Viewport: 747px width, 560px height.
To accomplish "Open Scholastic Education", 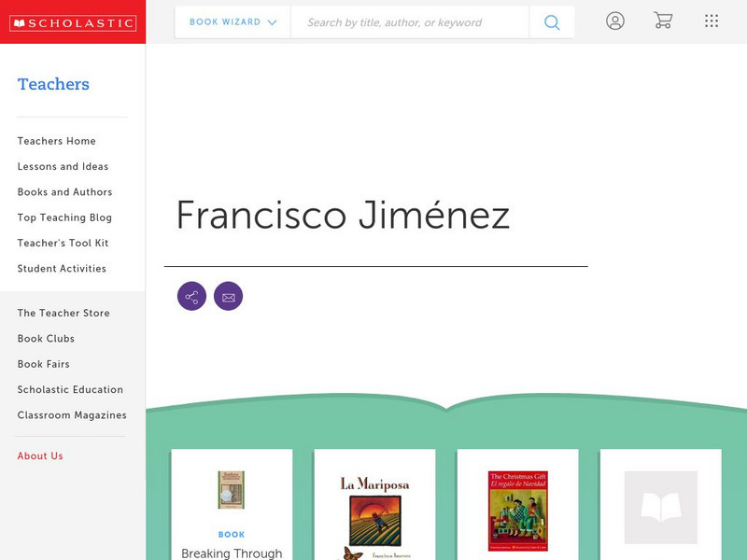I will 69,389.
